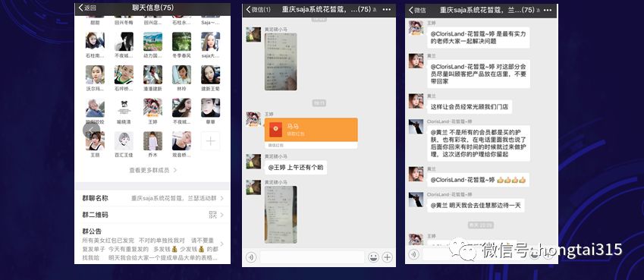Tap the thumbs-up emoji message from 黄兰

[x=478, y=180]
